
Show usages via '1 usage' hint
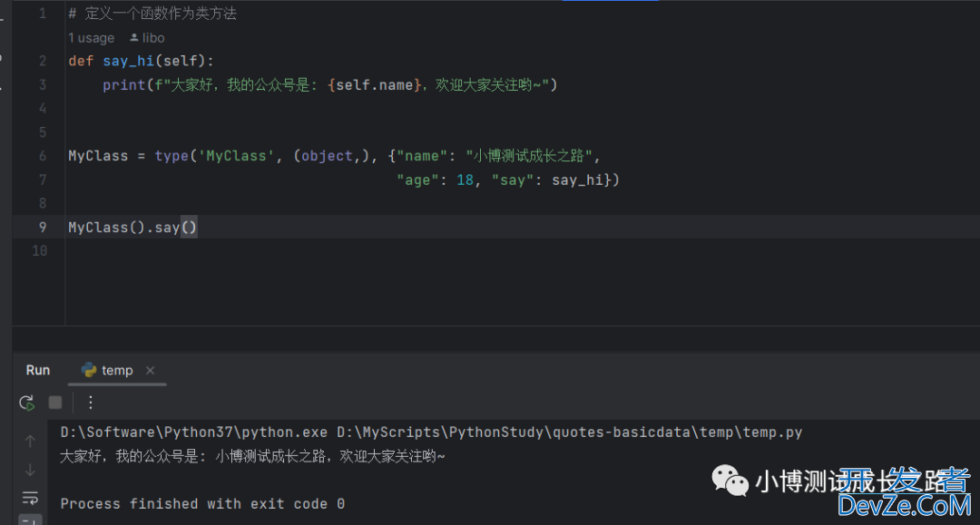click(x=92, y=38)
